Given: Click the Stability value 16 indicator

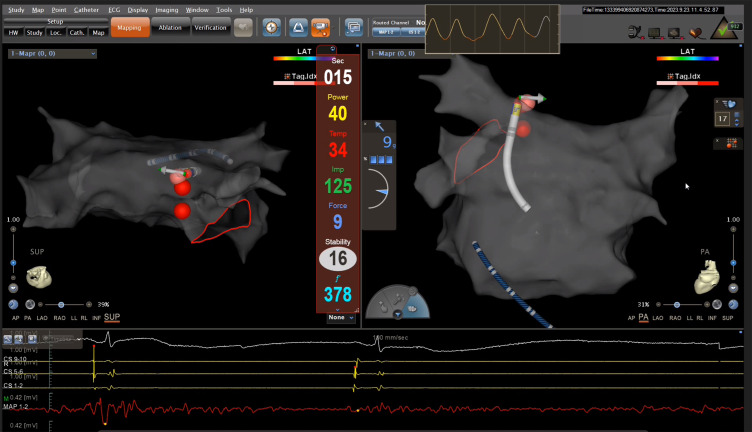Looking at the screenshot, I should click(337, 259).
